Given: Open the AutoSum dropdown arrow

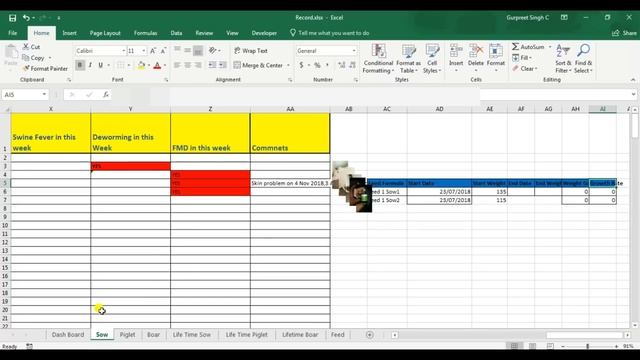Looking at the screenshot, I should [x=549, y=47].
